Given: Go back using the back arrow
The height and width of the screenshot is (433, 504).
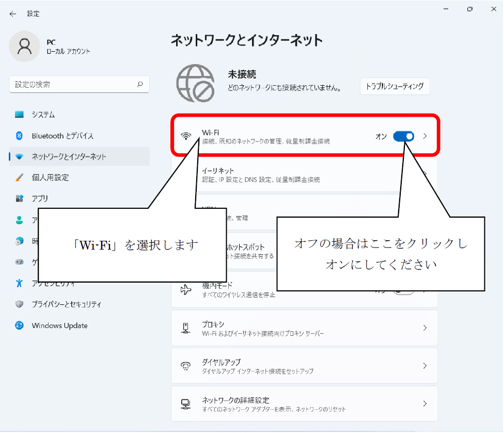Looking at the screenshot, I should tap(13, 14).
